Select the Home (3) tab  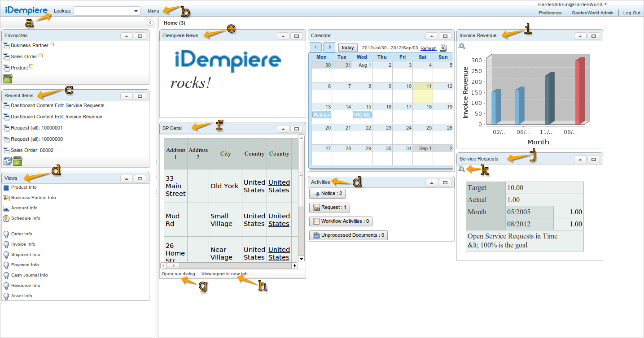tap(174, 23)
